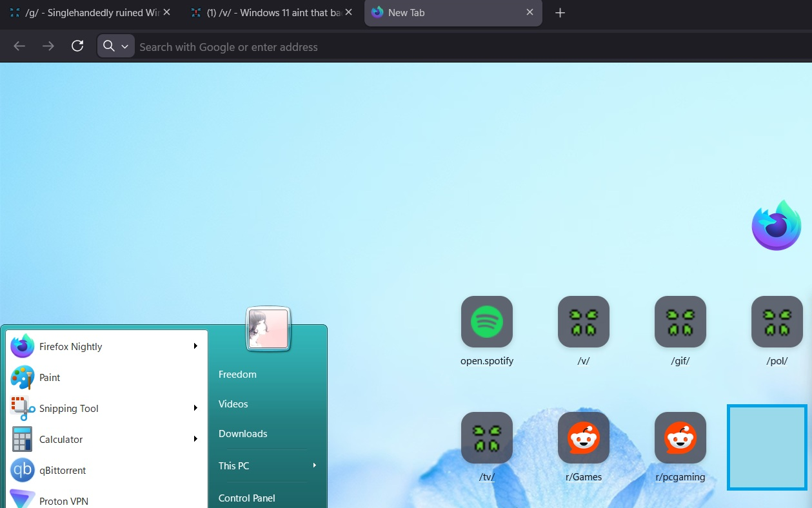Close the /g/ Singlehandedly ruined tab

tap(166, 12)
